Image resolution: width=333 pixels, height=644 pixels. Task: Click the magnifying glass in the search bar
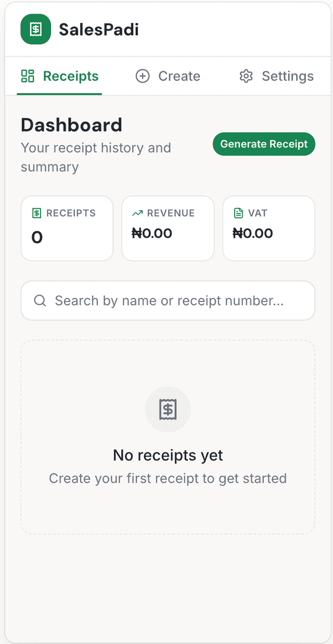[x=40, y=301]
